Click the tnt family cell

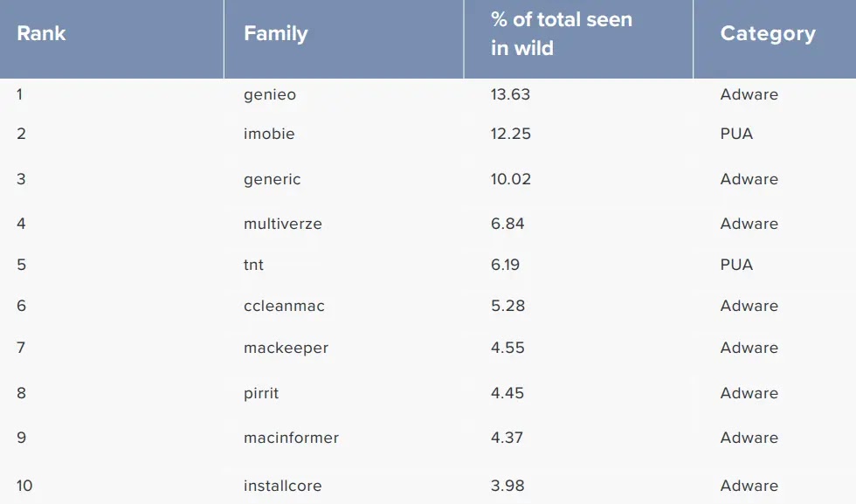253,265
